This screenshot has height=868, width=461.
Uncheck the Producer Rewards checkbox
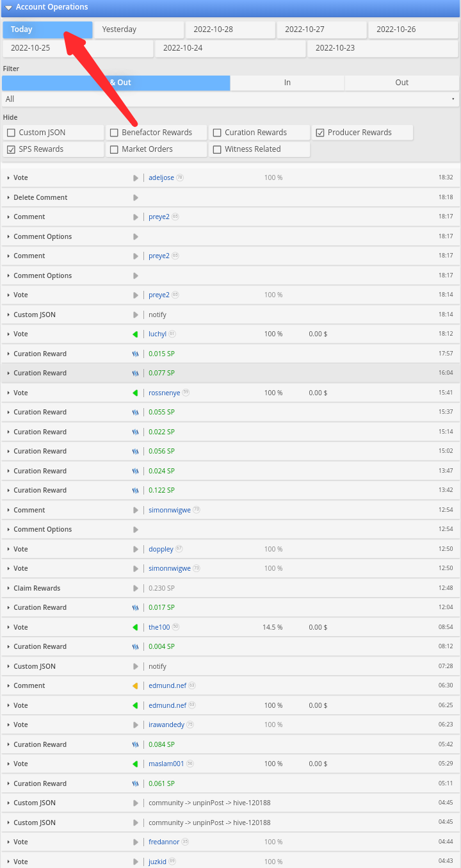tap(320, 133)
